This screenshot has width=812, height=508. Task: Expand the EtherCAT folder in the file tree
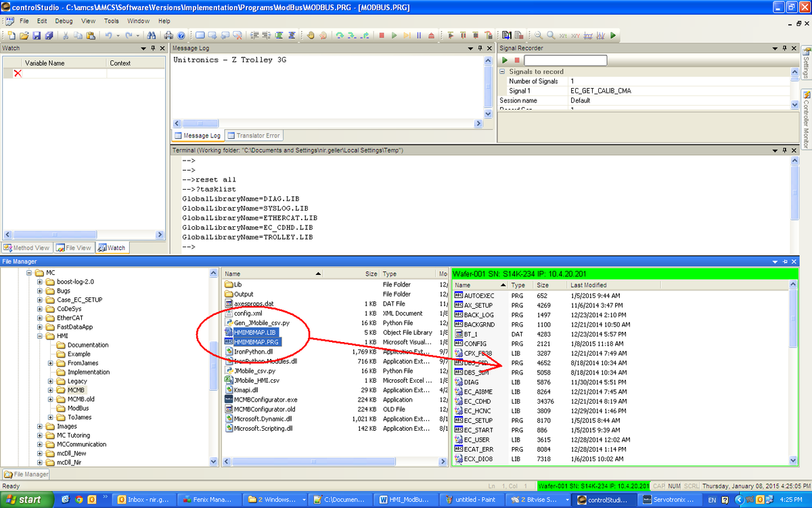(x=39, y=318)
